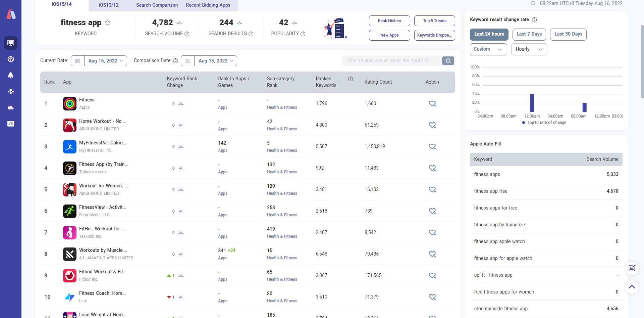Image resolution: width=644 pixels, height=318 pixels.
Task: Click the refresh icon near timestamp
Action: (533, 3)
